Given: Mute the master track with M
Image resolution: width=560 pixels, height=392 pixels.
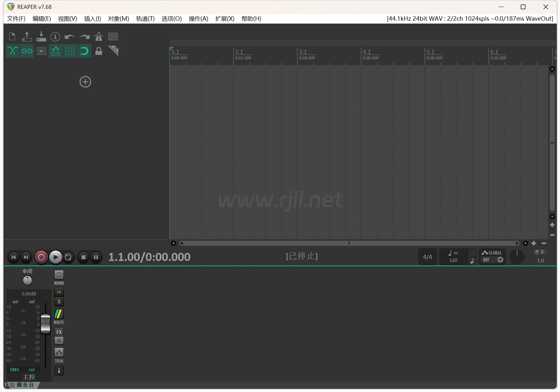Looking at the screenshot, I should tap(59, 292).
